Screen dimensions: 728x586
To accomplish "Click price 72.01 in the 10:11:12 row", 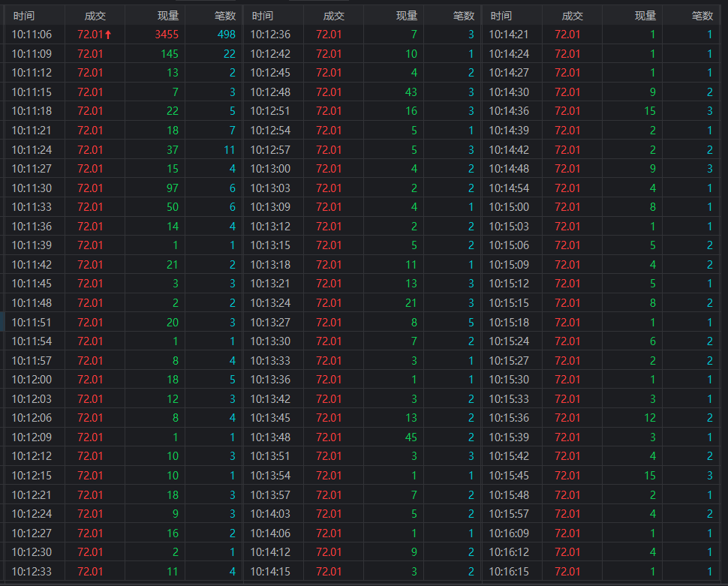I will click(x=90, y=73).
